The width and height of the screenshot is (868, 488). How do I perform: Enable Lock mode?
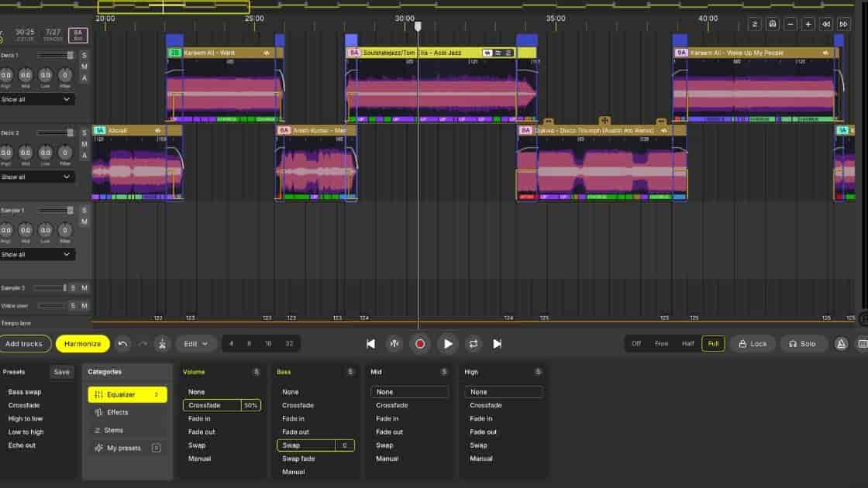753,343
